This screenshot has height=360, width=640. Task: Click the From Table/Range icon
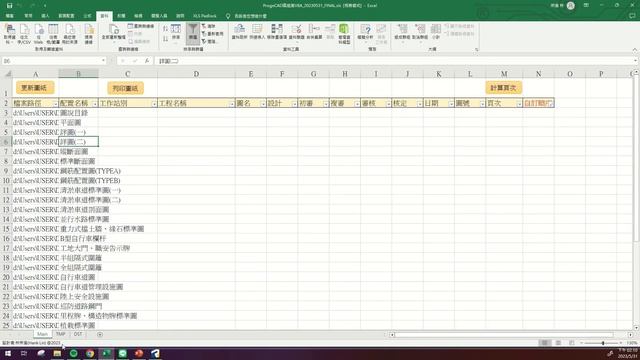tap(53, 34)
